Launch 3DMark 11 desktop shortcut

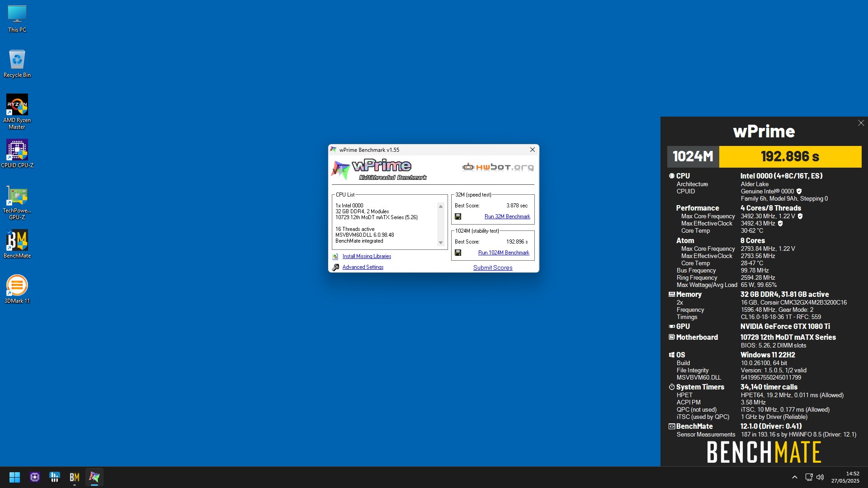click(x=17, y=289)
